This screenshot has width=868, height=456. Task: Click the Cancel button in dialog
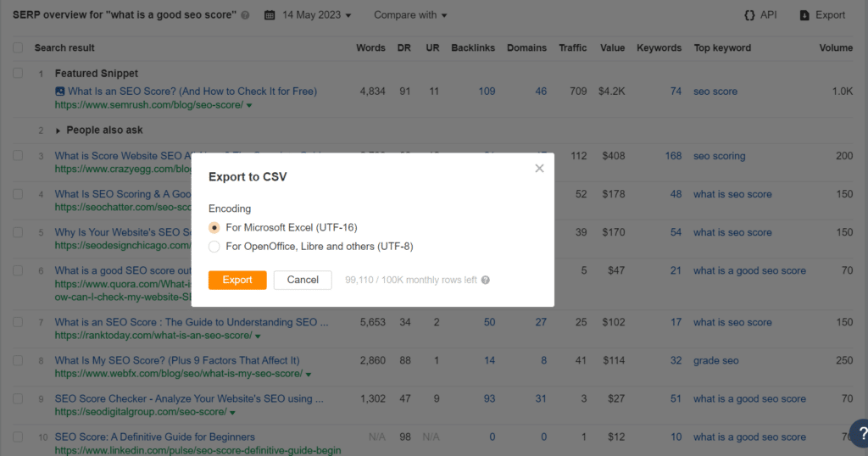(303, 280)
